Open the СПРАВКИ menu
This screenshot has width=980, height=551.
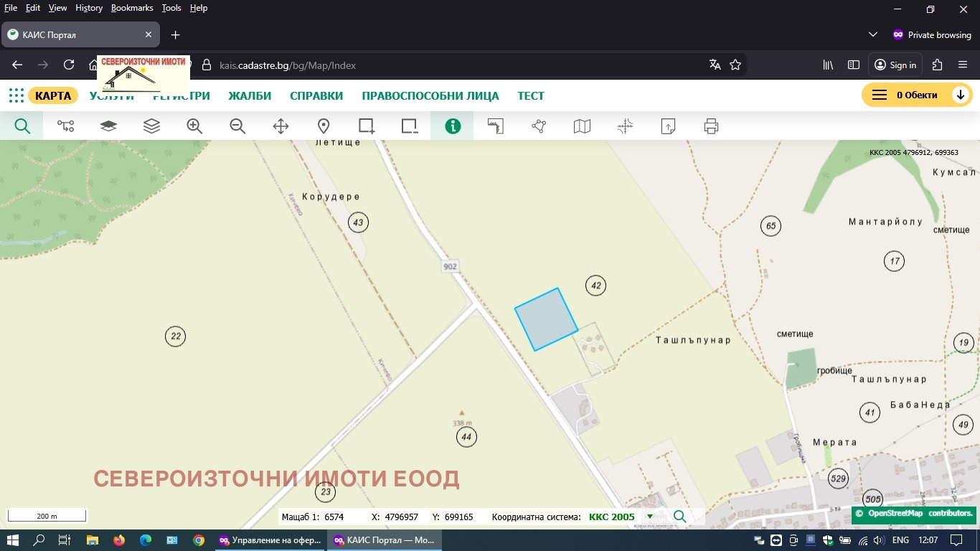[x=316, y=95]
